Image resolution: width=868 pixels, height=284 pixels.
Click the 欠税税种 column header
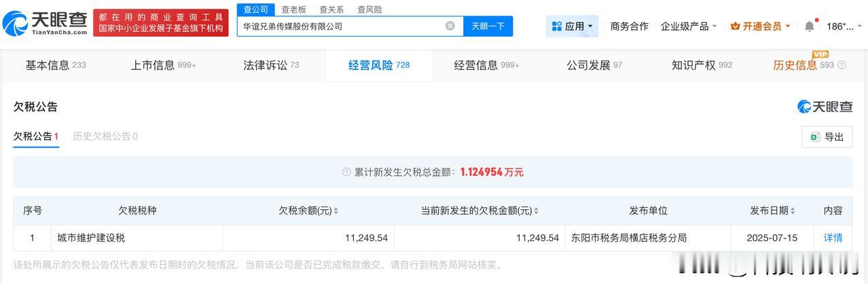[137, 211]
